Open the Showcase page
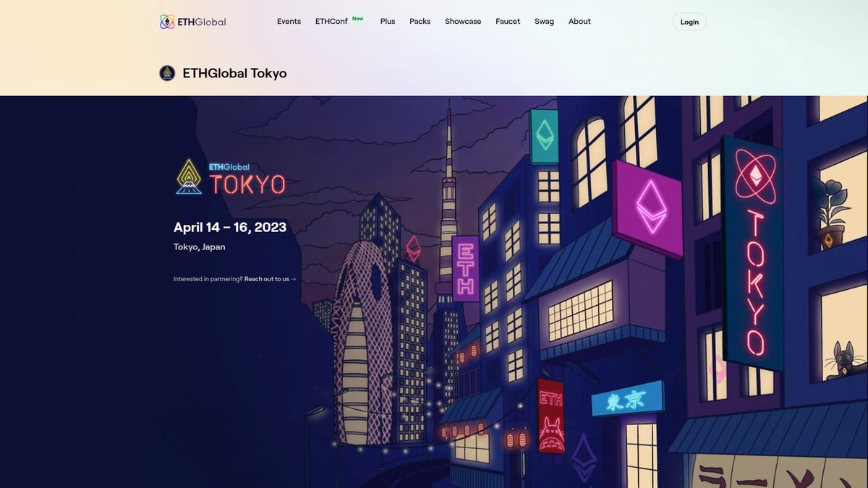 (463, 22)
